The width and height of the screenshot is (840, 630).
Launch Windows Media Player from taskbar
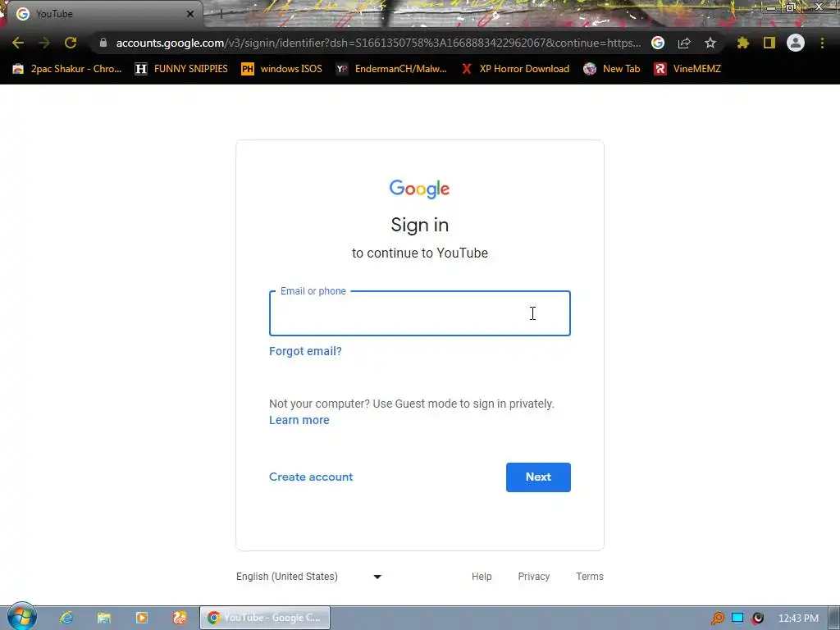point(142,618)
